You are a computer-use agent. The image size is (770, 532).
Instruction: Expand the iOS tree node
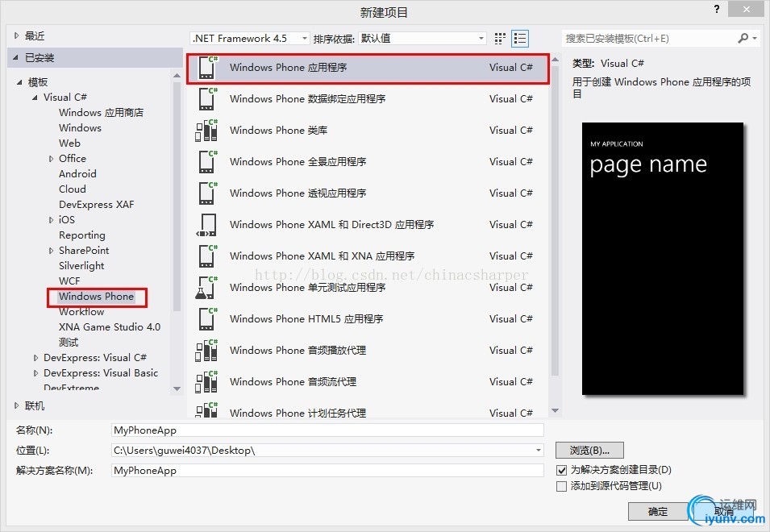pos(51,220)
